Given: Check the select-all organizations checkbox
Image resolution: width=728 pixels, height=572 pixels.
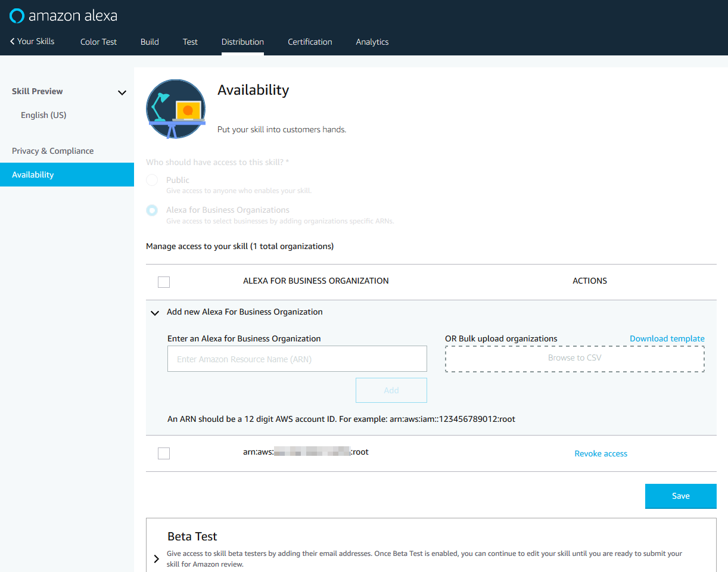Looking at the screenshot, I should 164,282.
